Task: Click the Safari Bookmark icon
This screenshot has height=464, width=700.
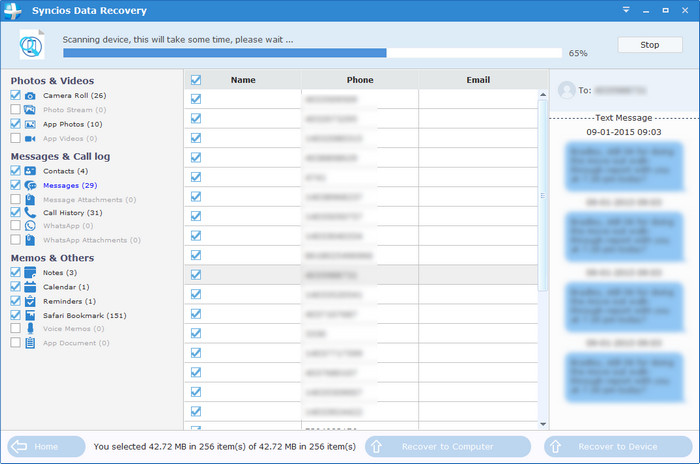Action: tap(30, 315)
